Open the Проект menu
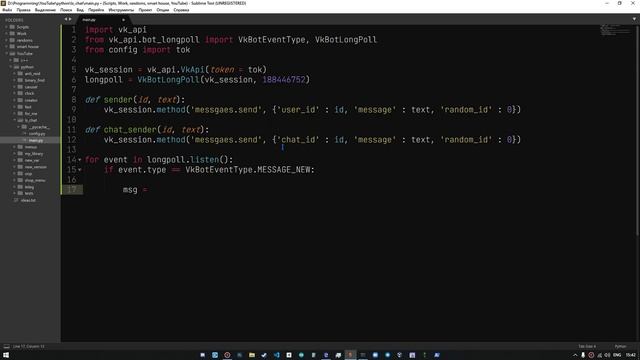Screen dimensions: 640x360 145,10
